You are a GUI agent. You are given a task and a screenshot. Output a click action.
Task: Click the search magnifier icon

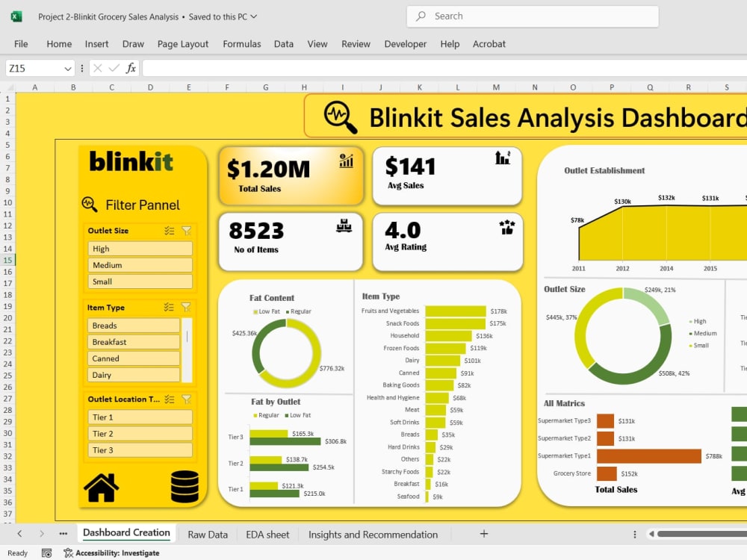tap(421, 16)
